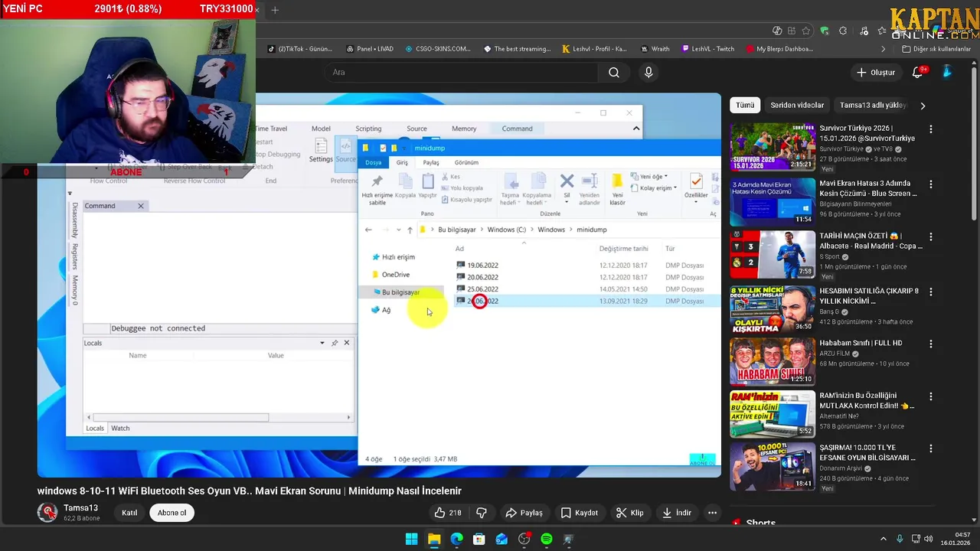The image size is (980, 551).
Task: Click the green shield extension icon
Action: pyautogui.click(x=825, y=31)
